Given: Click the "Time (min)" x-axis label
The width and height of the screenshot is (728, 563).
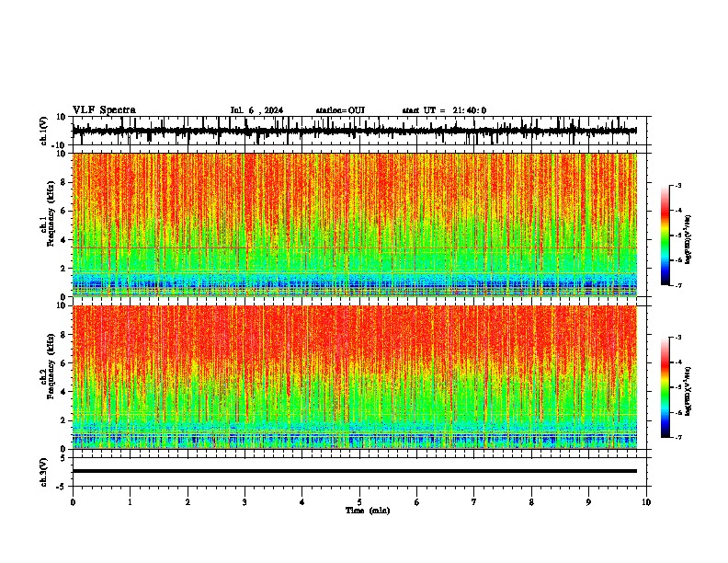Looking at the screenshot, I should 368,511.
